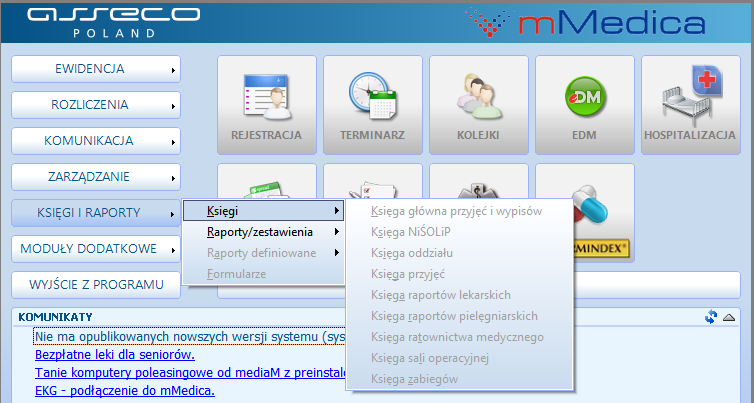
Task: Click the KSIĘGI I RAPORTY menu button
Action: point(96,213)
